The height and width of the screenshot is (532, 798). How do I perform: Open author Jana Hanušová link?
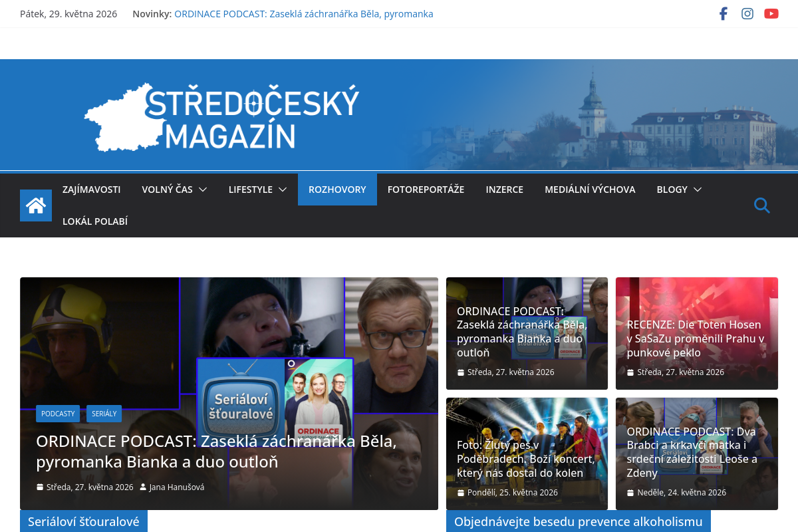177,487
